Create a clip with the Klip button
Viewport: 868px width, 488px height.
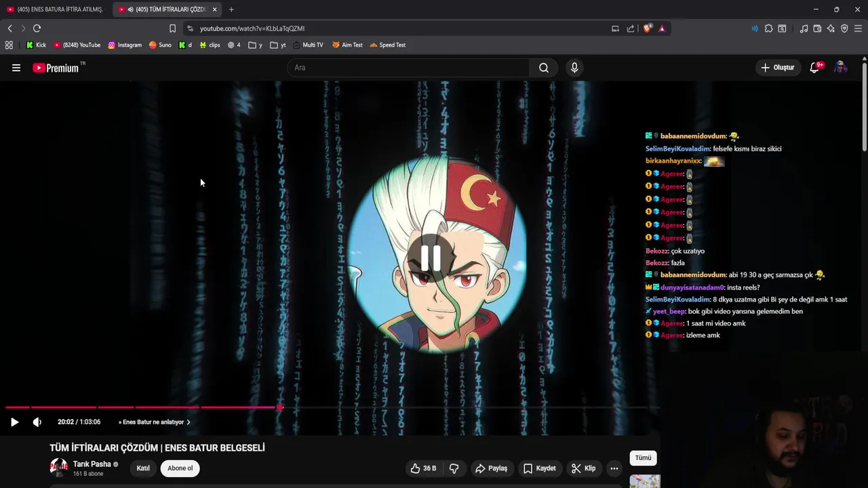click(583, 468)
